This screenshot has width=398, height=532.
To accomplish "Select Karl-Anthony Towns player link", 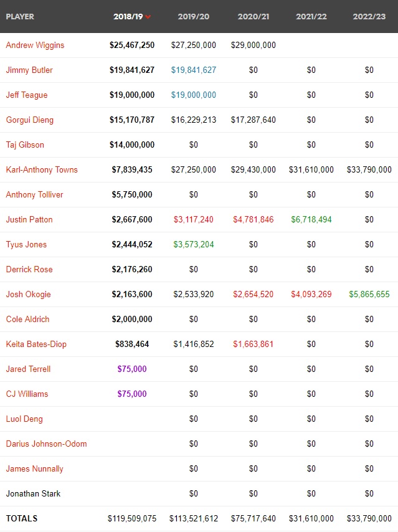I will [42, 169].
